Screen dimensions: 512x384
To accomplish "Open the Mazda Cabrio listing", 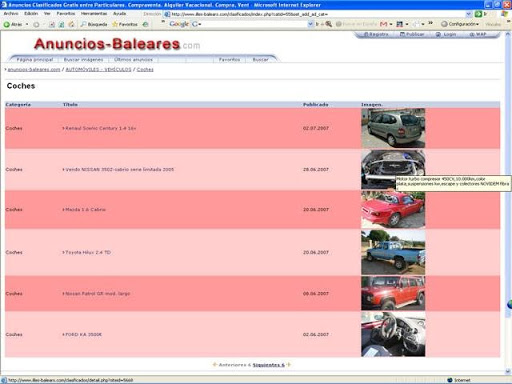I will (85, 209).
